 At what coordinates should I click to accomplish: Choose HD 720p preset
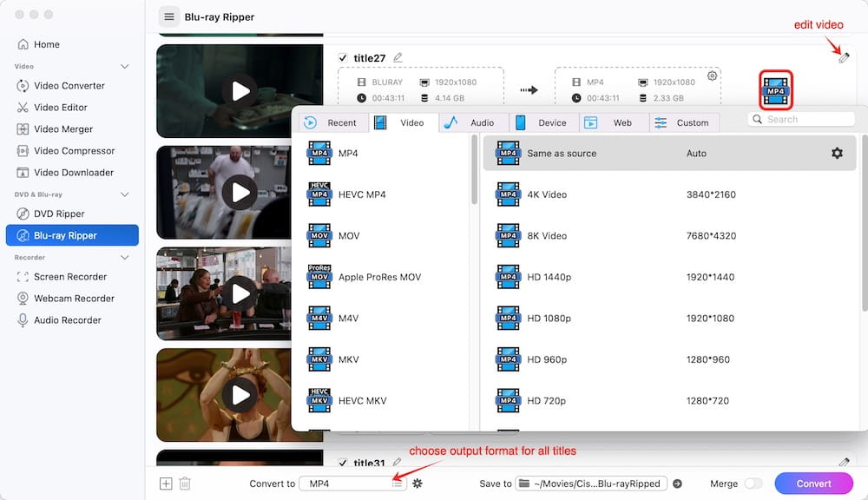click(x=669, y=400)
